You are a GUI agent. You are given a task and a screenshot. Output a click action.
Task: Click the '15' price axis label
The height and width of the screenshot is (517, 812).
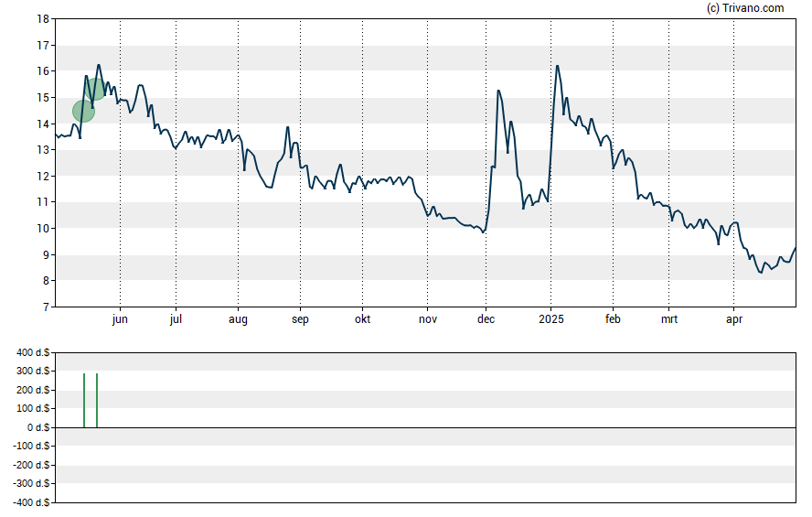[43, 98]
